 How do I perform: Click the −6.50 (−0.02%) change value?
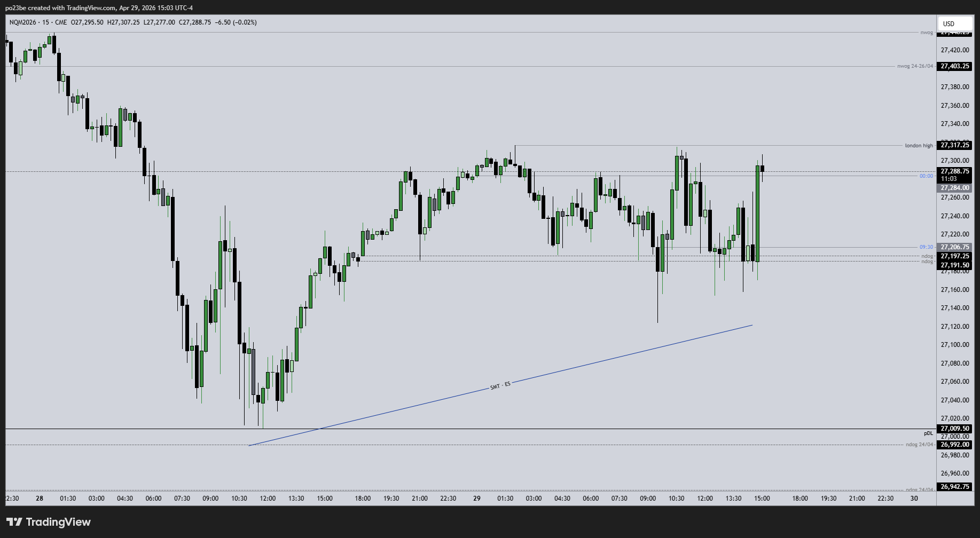tap(236, 22)
